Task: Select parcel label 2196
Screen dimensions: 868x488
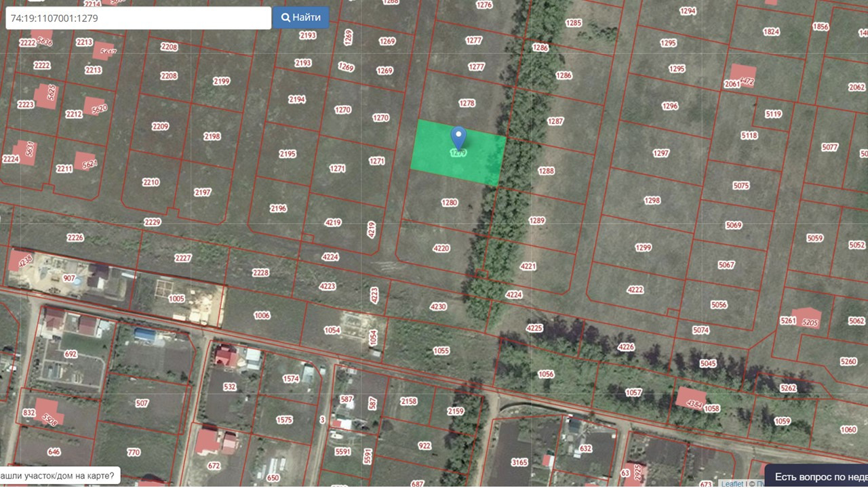Action: click(278, 209)
